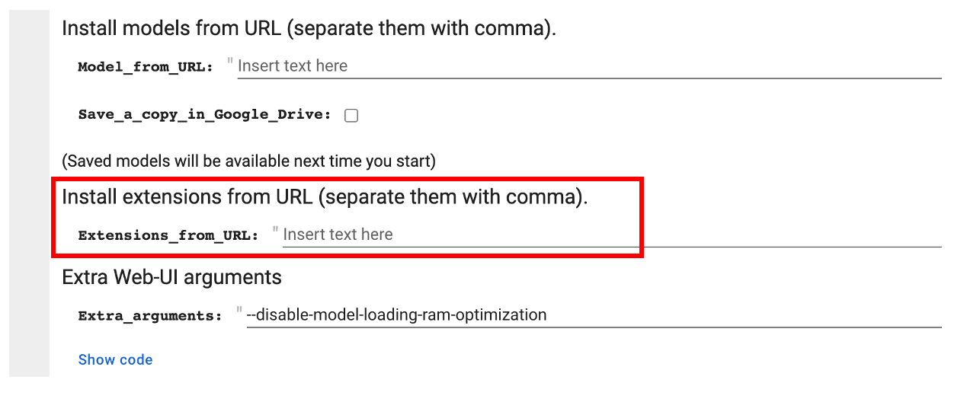Click the Model_from_URL text input field
The height and width of the screenshot is (399, 980).
tap(587, 66)
